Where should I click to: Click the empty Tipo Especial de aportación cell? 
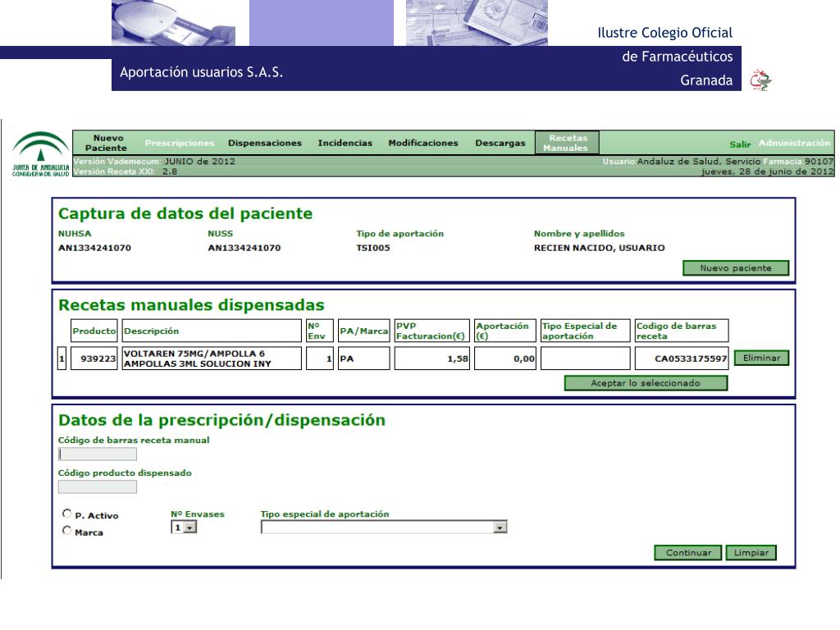click(x=585, y=358)
